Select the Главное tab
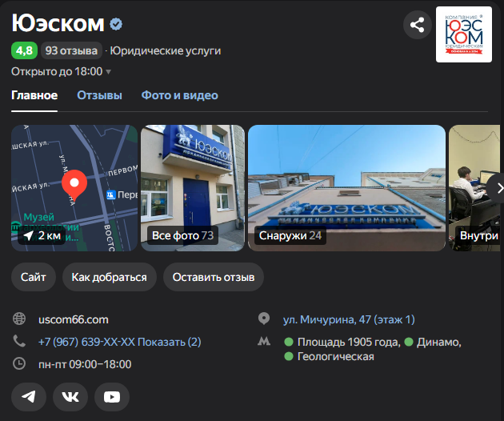Viewport: 504px width, 421px height. click(x=34, y=95)
